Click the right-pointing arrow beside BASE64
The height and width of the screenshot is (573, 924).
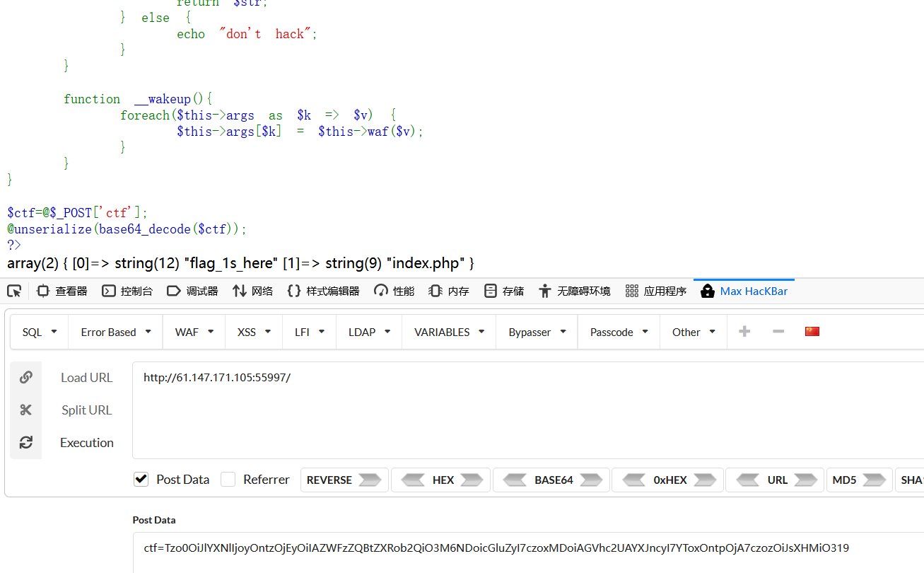[591, 480]
